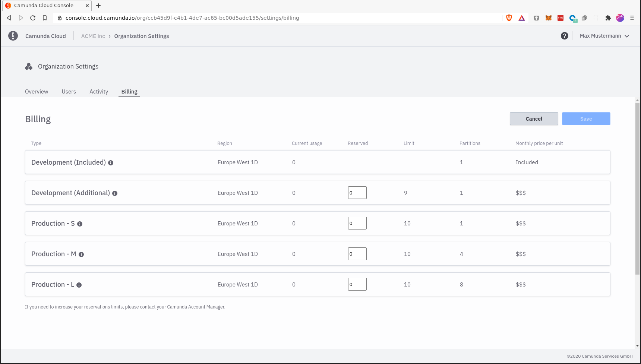Click info icon next to Development (Additional)
641x364 pixels.
(115, 193)
